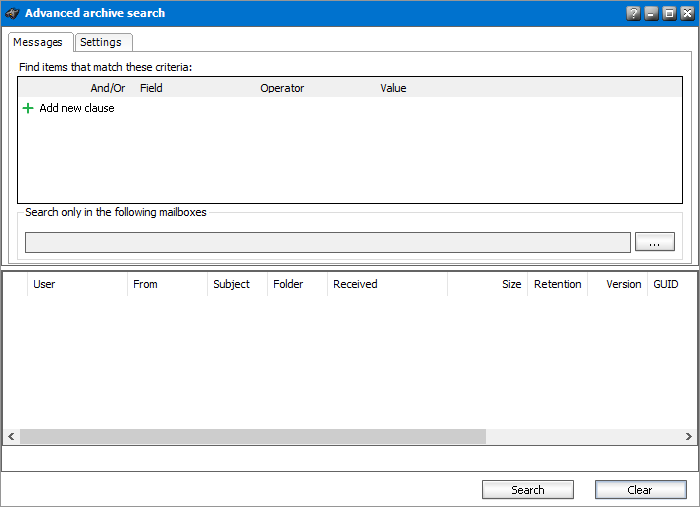Click the Add new clause text

(x=77, y=108)
